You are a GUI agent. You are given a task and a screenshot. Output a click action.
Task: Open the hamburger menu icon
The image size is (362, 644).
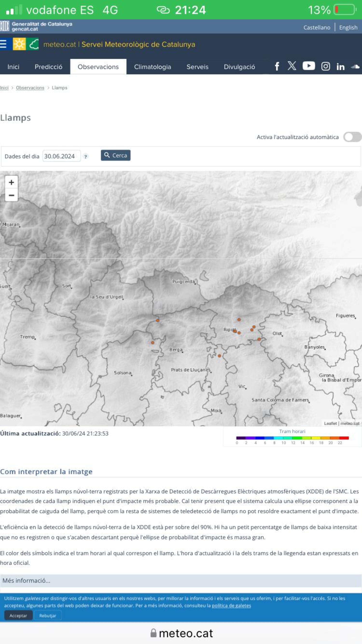point(3,44)
